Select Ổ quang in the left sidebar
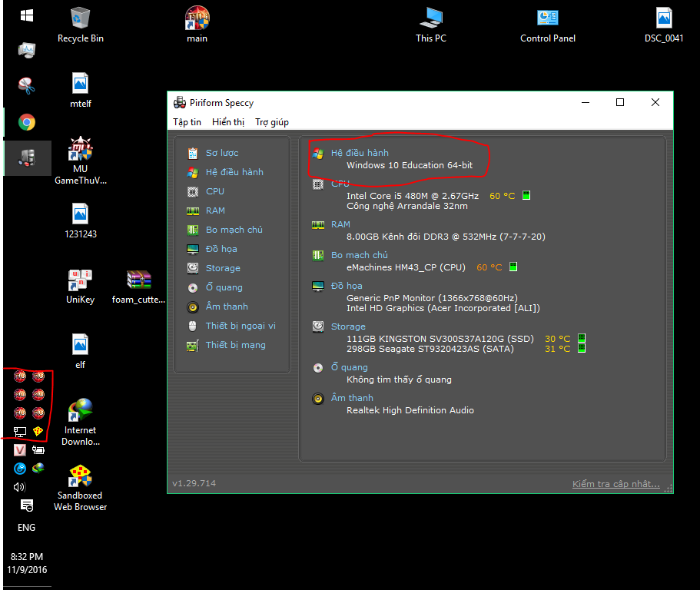The height and width of the screenshot is (590, 700). (x=224, y=287)
